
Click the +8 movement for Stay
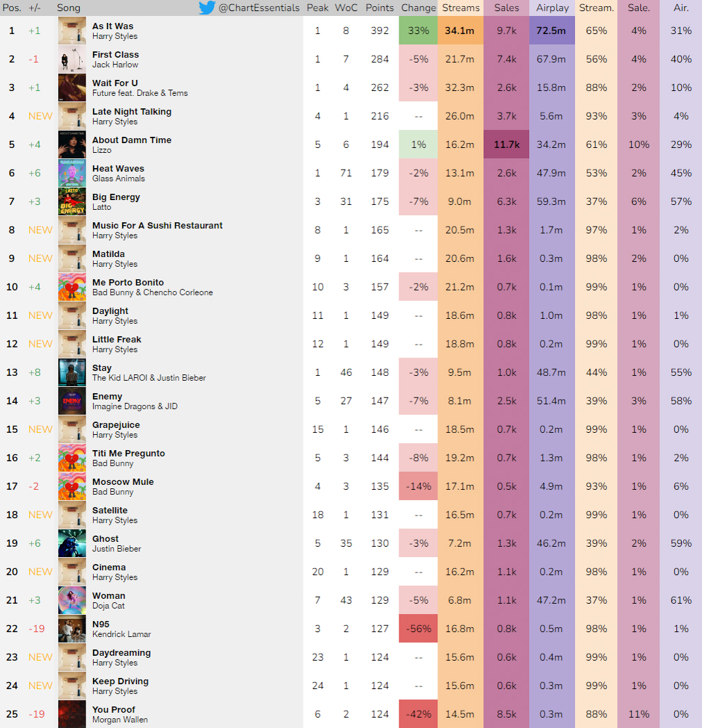point(34,372)
